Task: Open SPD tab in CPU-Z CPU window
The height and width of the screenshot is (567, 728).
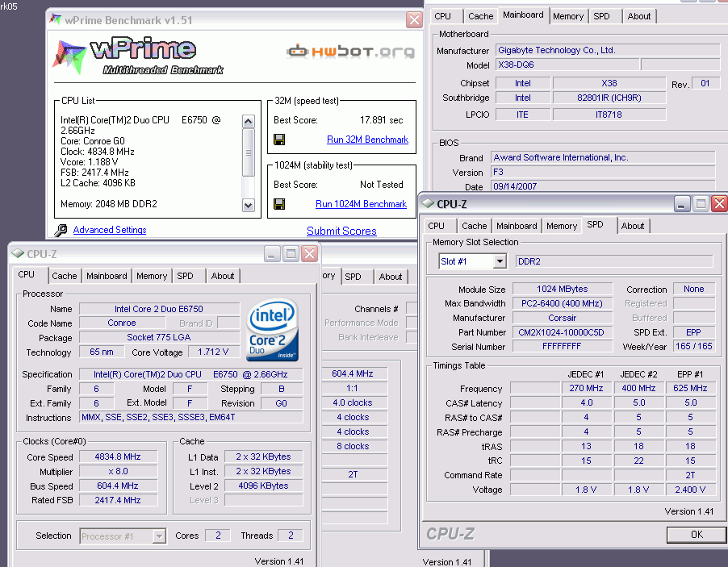Action: pyautogui.click(x=185, y=276)
